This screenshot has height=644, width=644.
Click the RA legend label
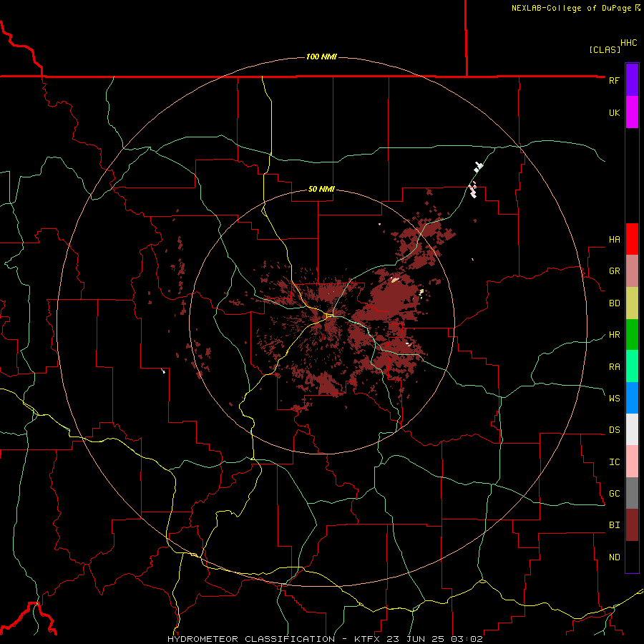pyautogui.click(x=614, y=367)
